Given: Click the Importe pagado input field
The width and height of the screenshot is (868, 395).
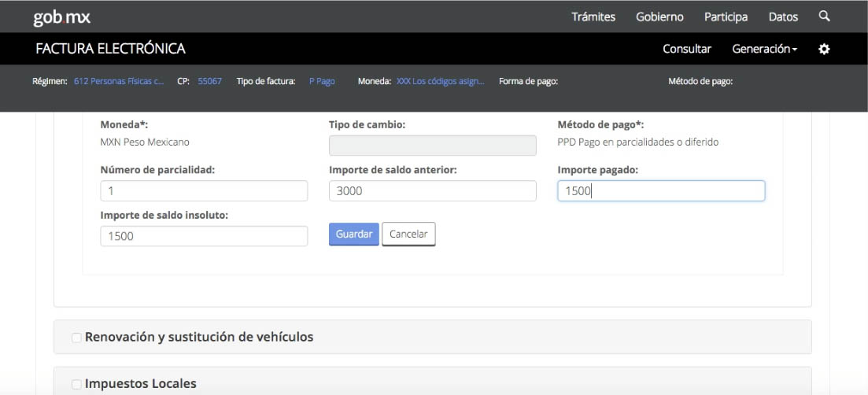Looking at the screenshot, I should click(661, 191).
